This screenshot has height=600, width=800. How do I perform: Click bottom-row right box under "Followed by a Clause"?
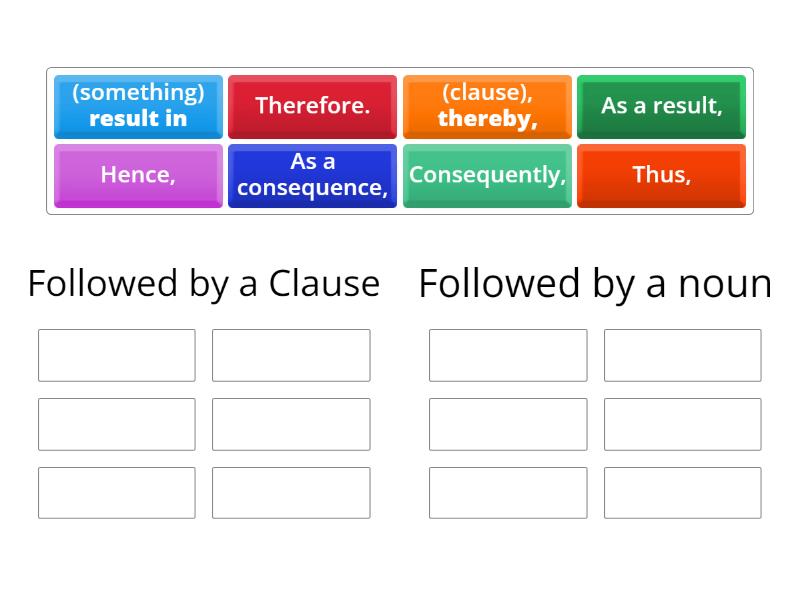291,493
